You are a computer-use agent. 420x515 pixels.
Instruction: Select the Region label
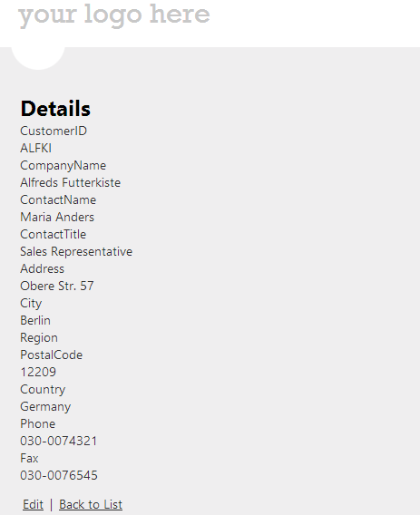39,338
